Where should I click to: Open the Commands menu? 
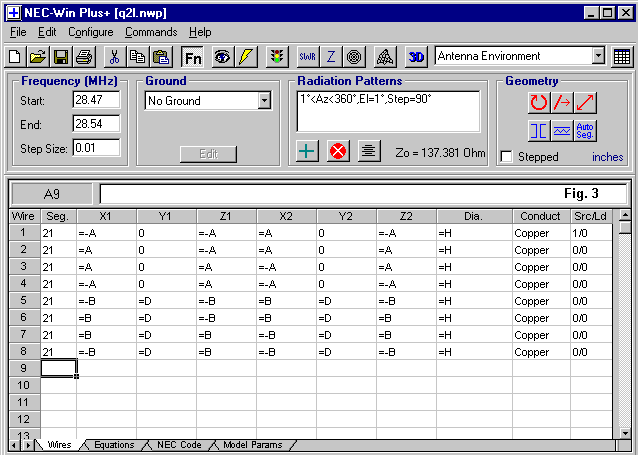pyautogui.click(x=151, y=32)
